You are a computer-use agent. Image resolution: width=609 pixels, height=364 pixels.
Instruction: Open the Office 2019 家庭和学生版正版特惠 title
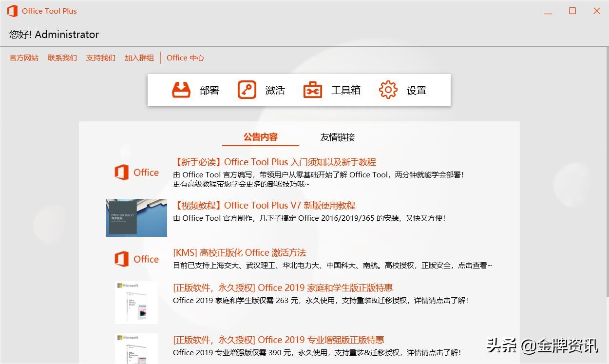[x=283, y=288]
